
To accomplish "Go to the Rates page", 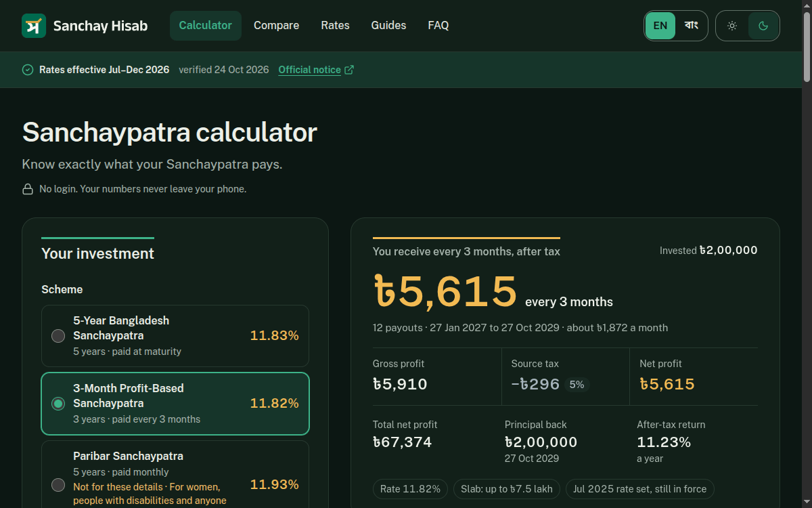I will [335, 26].
